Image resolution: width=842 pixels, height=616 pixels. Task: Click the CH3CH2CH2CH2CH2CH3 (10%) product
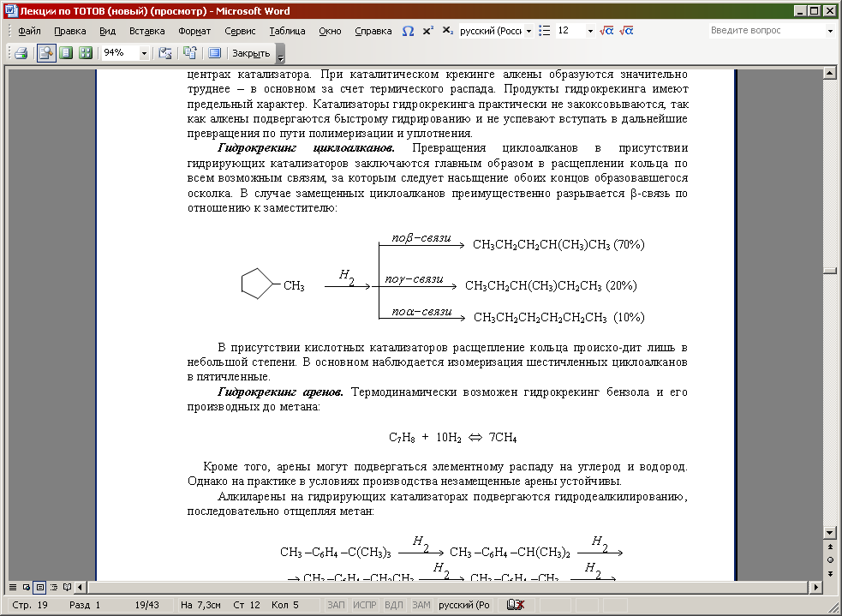coord(559,317)
